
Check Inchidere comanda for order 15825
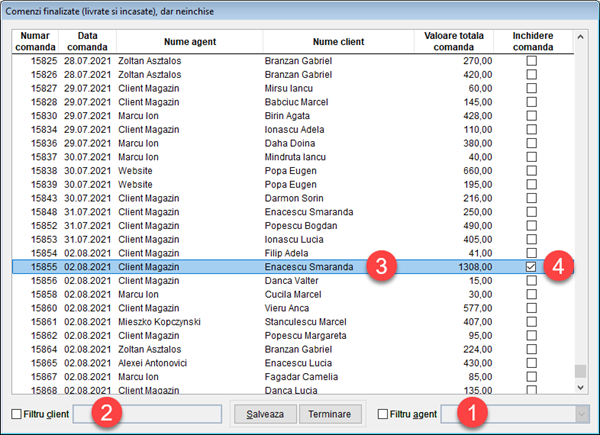532,60
